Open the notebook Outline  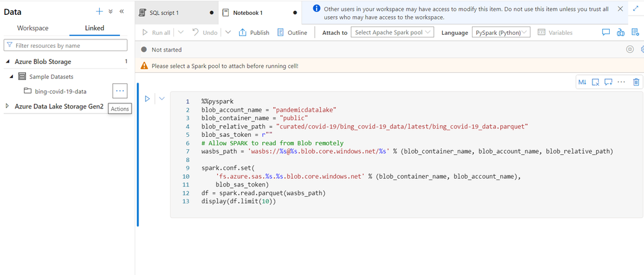click(292, 32)
